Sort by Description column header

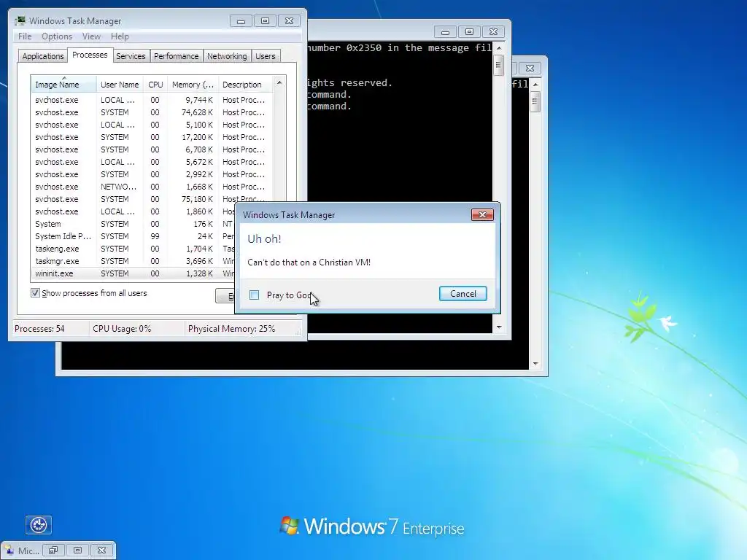pyautogui.click(x=245, y=85)
